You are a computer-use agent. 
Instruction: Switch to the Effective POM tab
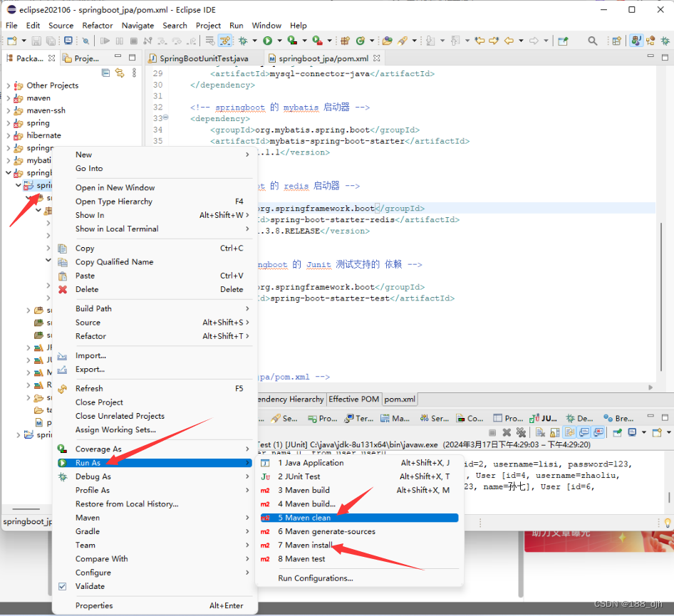click(x=354, y=399)
